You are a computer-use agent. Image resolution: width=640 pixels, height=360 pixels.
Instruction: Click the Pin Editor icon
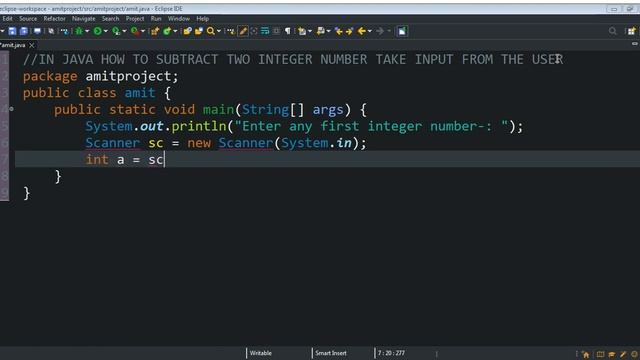402,31
